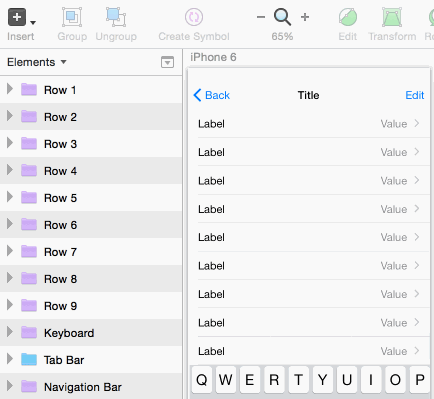Click the Q key on keyboard
The height and width of the screenshot is (399, 434).
click(x=202, y=380)
